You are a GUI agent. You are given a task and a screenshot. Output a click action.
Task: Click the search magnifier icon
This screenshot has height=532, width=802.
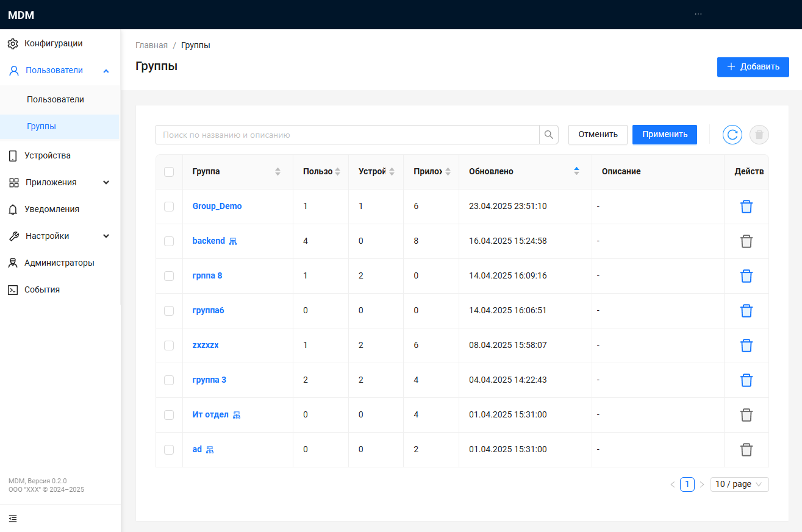click(x=549, y=135)
